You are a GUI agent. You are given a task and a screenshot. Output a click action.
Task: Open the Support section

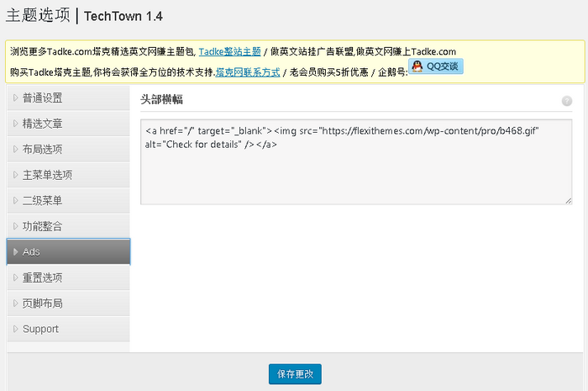(40, 329)
